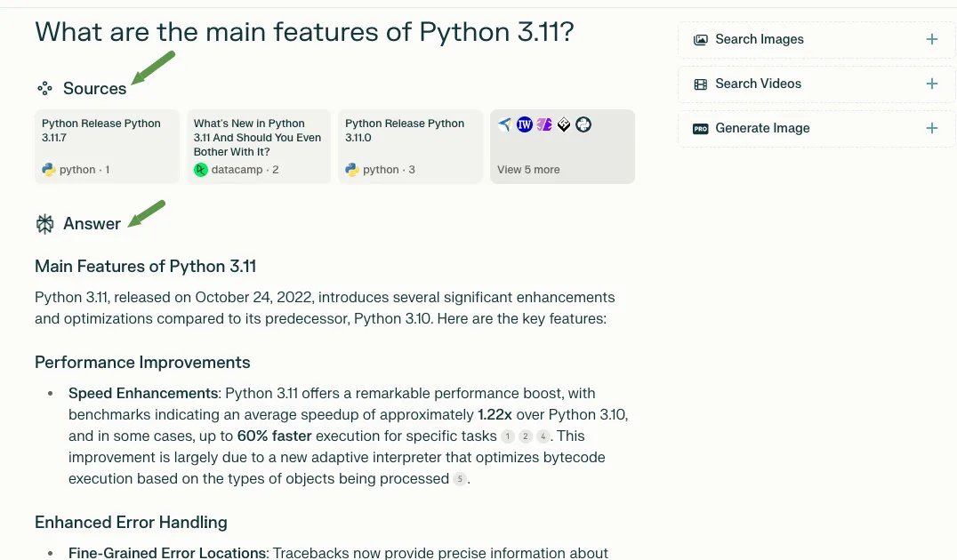The height and width of the screenshot is (560, 957).
Task: Click the Perplexity icon beside Answer
Action: (x=44, y=224)
